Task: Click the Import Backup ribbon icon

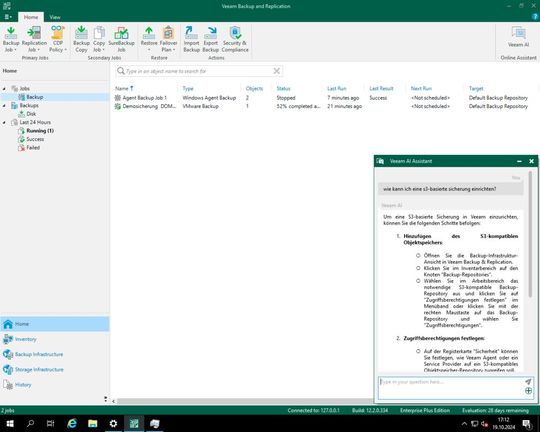Action: pos(191,39)
